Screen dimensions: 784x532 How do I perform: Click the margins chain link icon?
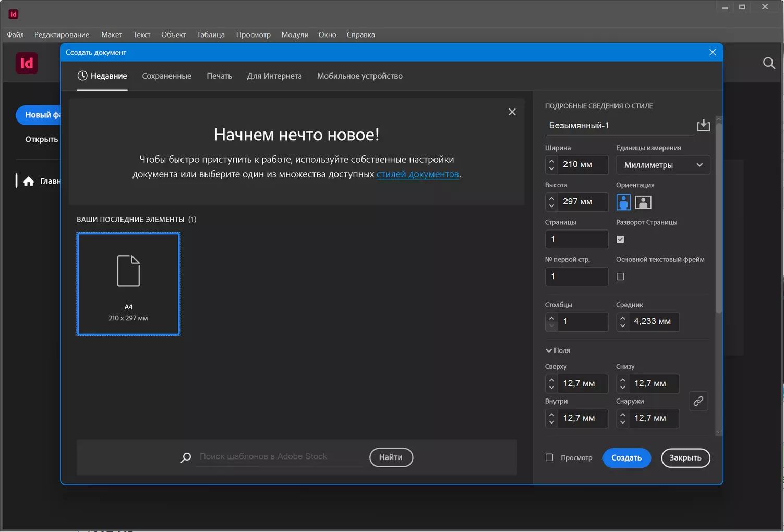(x=698, y=401)
